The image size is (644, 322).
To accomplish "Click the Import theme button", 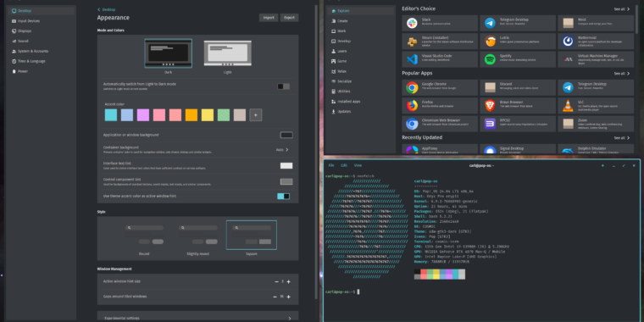I will [x=269, y=18].
